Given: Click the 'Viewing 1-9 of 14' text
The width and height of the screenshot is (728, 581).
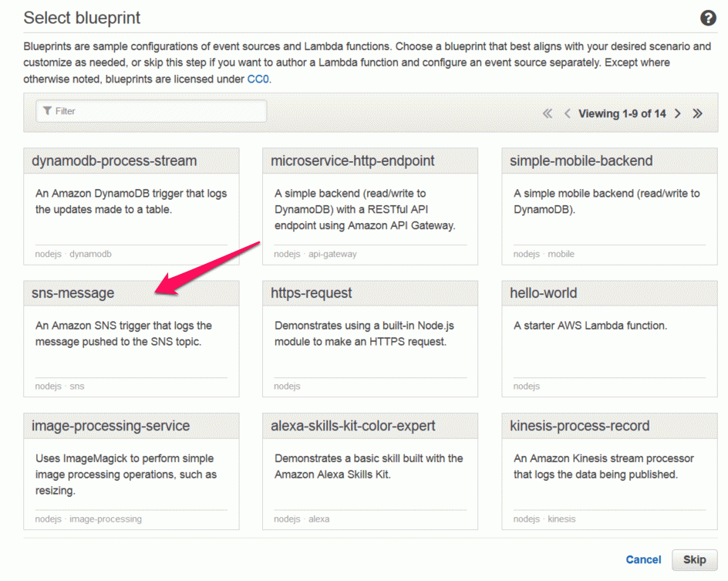Looking at the screenshot, I should coord(622,113).
